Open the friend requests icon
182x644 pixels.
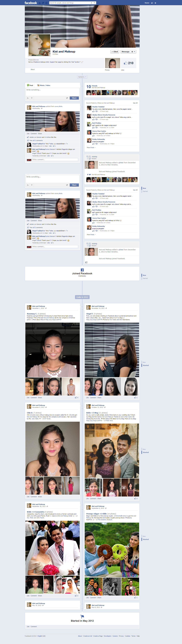[40, 3]
